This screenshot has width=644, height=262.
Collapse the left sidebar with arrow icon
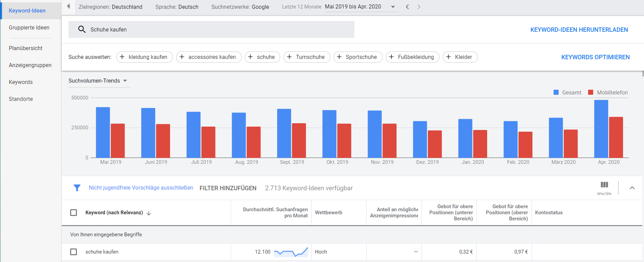click(68, 6)
